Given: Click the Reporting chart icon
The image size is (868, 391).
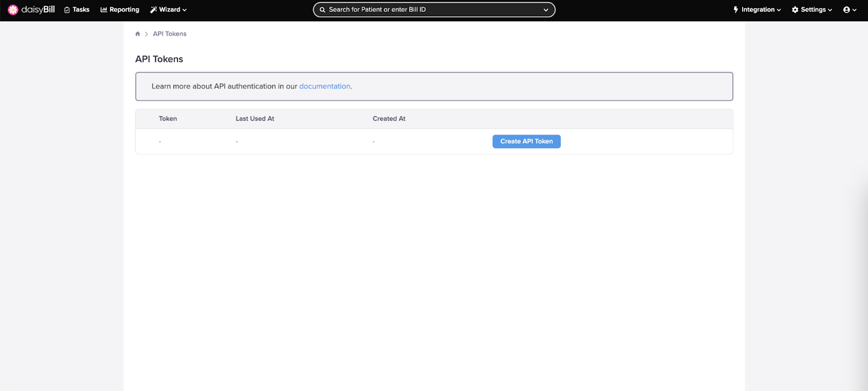Looking at the screenshot, I should click(104, 10).
